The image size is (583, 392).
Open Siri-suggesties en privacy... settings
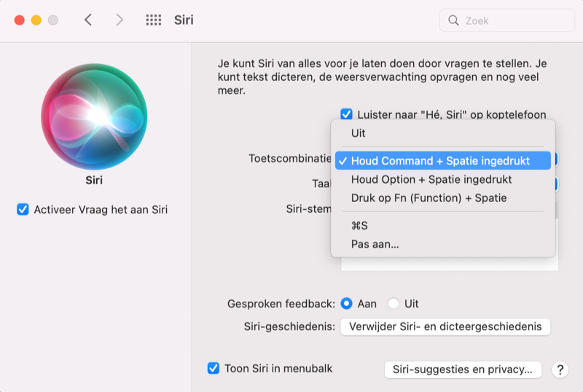(x=463, y=369)
